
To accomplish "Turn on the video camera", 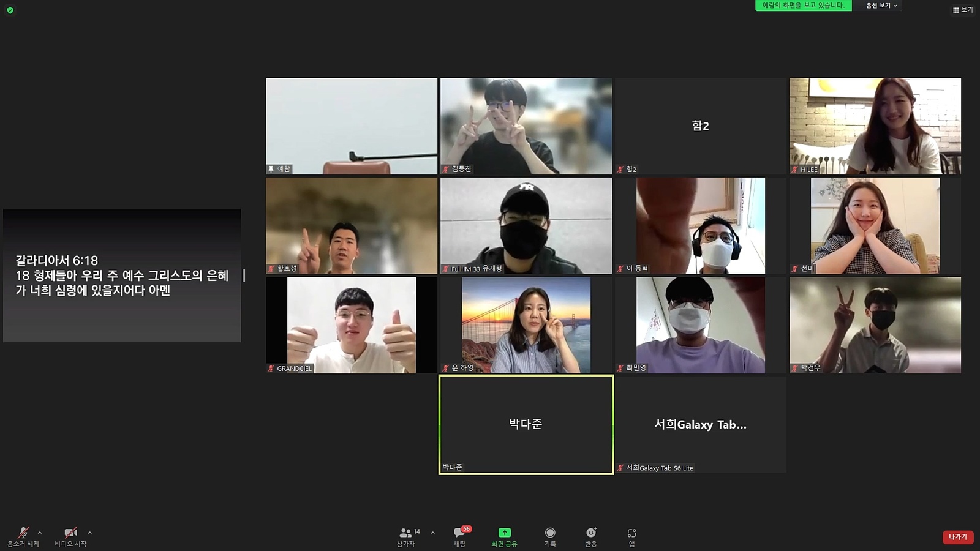I will tap(70, 533).
